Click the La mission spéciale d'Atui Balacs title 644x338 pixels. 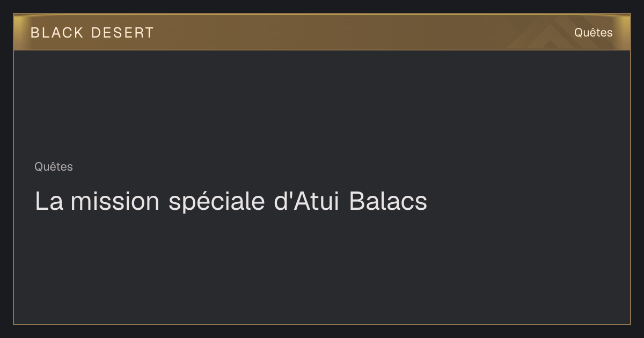tap(231, 201)
